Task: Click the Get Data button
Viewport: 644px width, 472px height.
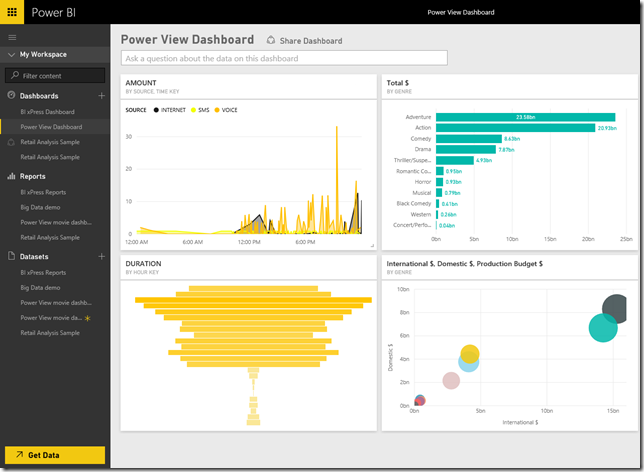Action: point(55,455)
